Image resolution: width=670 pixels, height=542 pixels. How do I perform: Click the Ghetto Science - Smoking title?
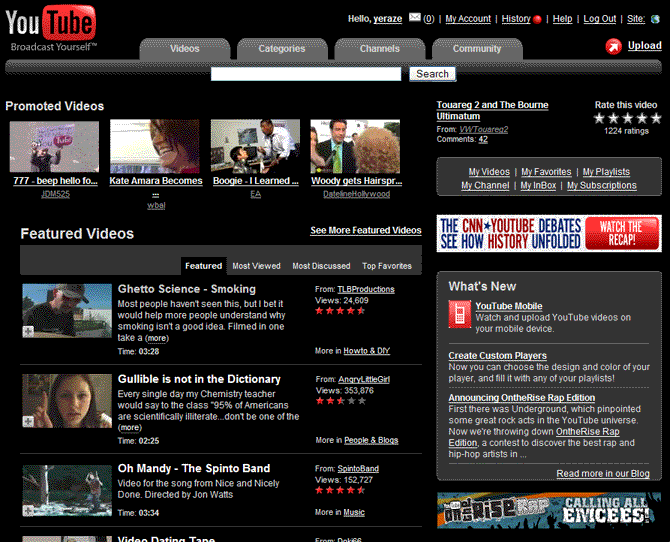pos(187,289)
